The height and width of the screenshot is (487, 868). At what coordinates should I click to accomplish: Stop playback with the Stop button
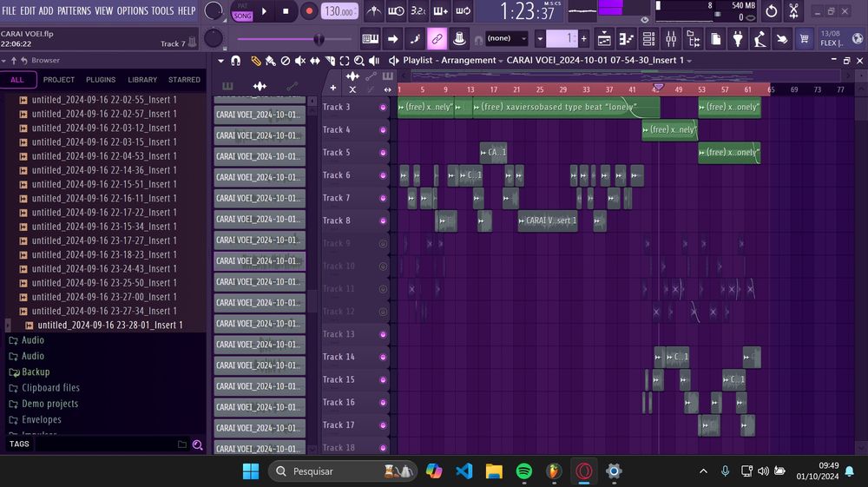[x=286, y=11]
